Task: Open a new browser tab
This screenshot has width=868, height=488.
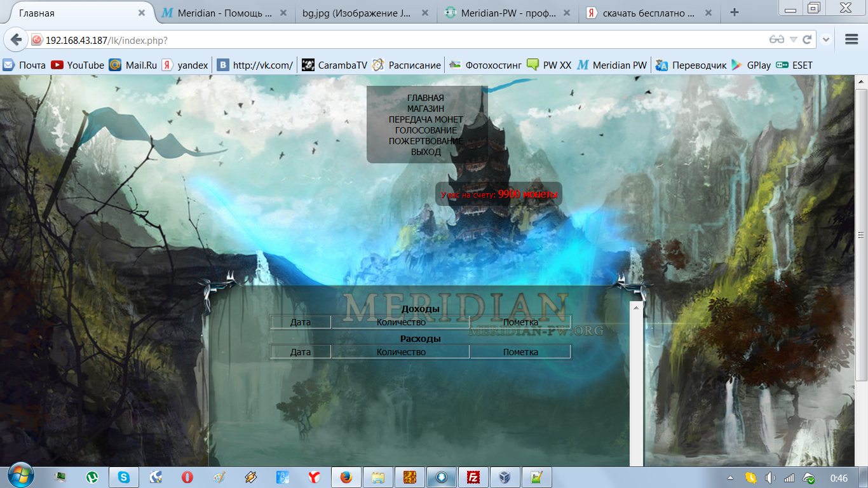Action: click(x=735, y=12)
